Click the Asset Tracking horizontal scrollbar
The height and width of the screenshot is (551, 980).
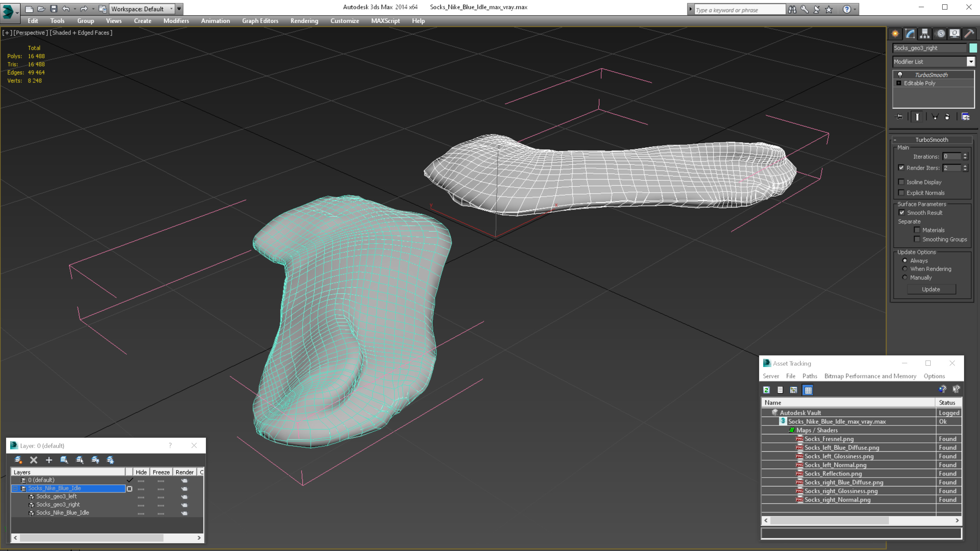coord(862,520)
